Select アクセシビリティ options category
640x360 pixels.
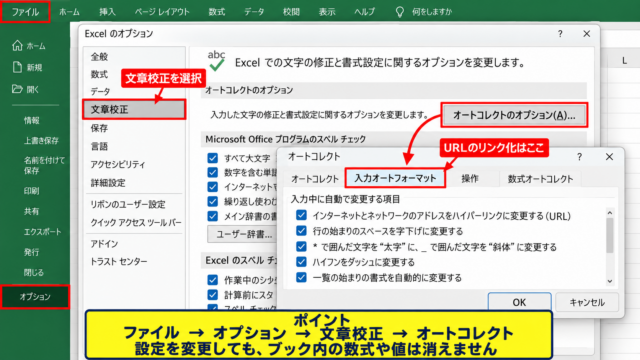118,164
